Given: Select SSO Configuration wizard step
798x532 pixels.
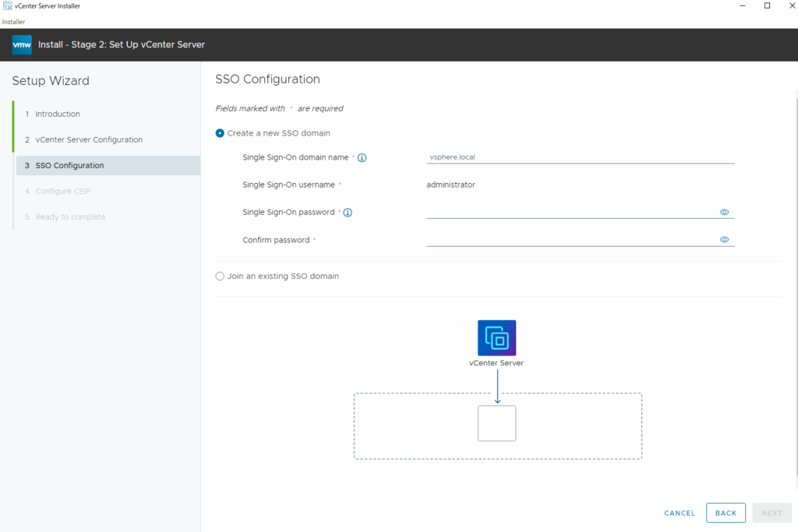Looking at the screenshot, I should 69,166.
